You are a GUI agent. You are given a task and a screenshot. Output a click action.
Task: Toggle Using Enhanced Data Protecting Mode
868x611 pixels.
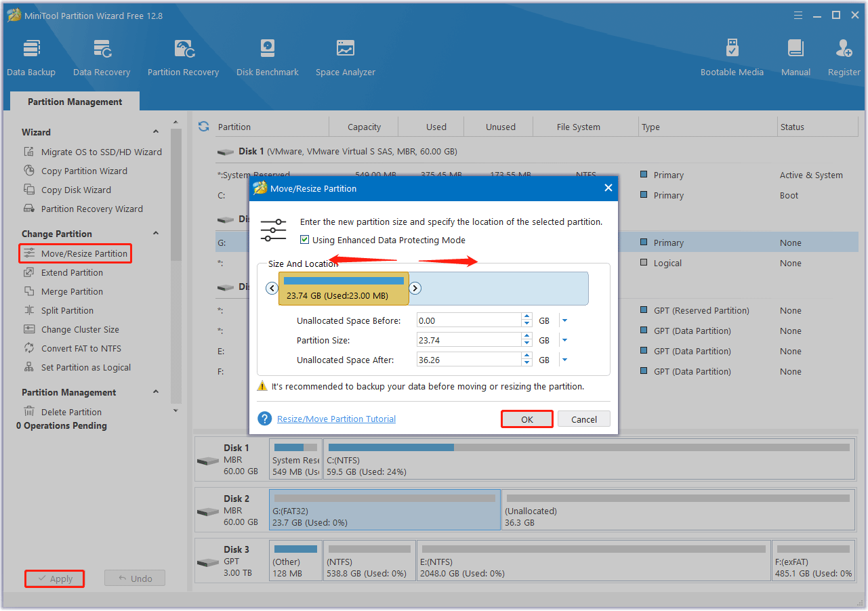click(x=304, y=240)
